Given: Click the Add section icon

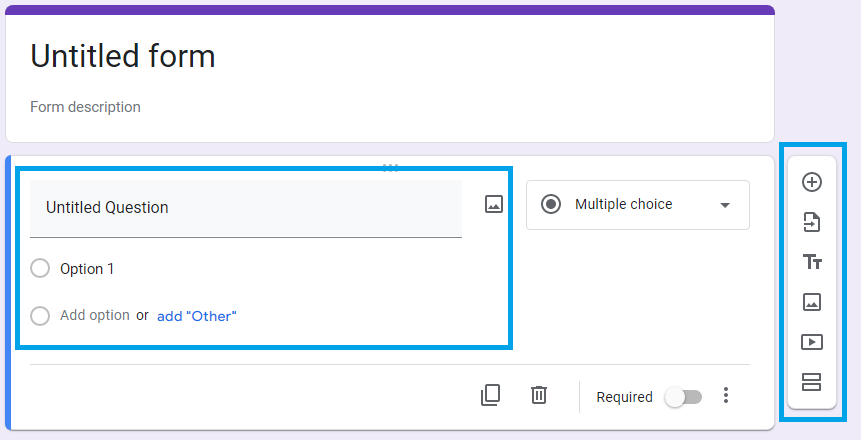Looking at the screenshot, I should click(x=812, y=381).
